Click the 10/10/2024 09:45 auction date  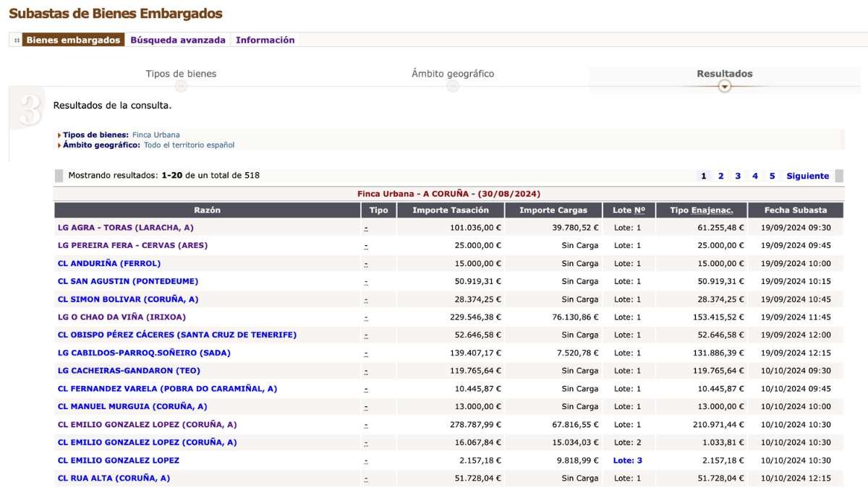pyautogui.click(x=796, y=388)
